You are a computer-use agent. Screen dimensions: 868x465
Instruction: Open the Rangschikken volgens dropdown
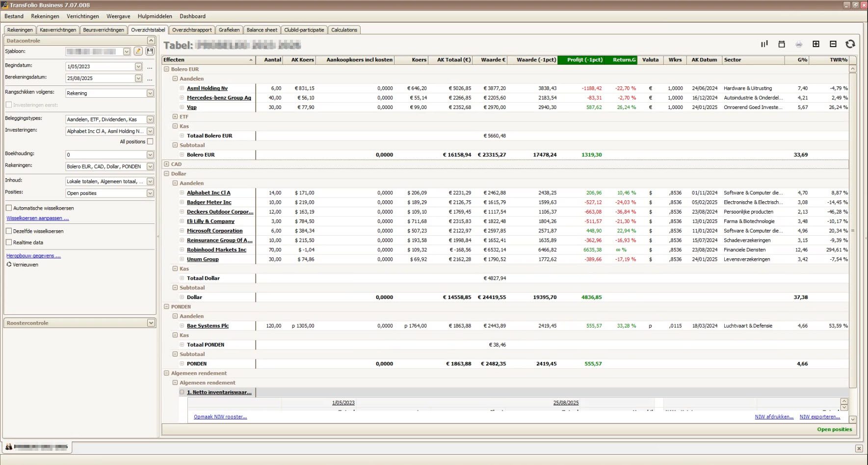tap(150, 93)
